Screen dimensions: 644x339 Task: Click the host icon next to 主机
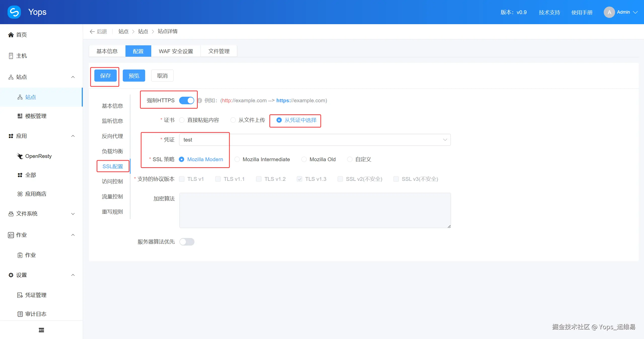point(11,56)
